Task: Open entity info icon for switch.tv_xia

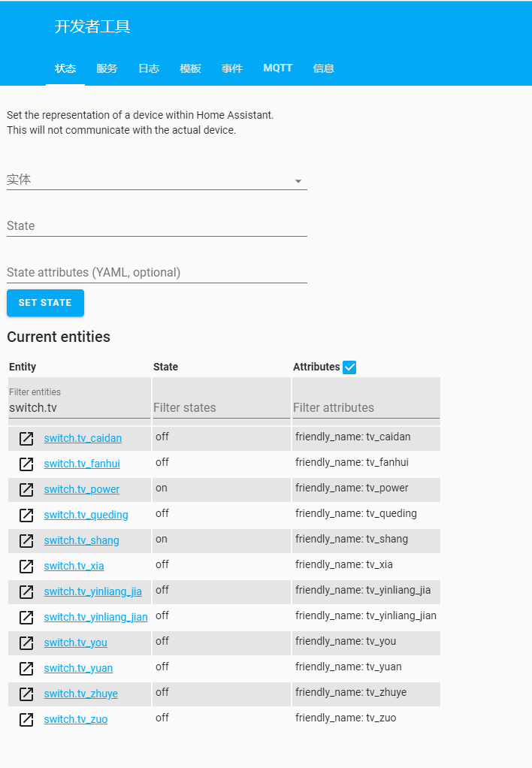Action: tap(26, 566)
